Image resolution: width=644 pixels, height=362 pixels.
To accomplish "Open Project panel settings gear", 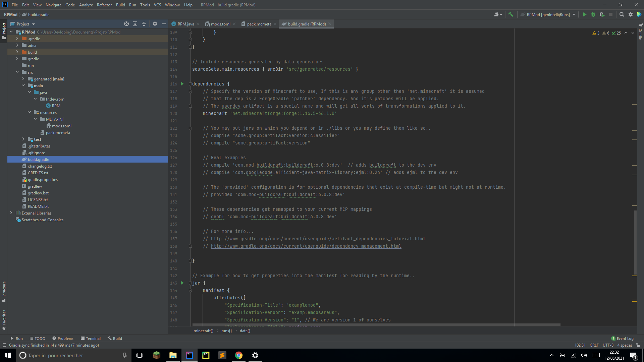I will (155, 24).
